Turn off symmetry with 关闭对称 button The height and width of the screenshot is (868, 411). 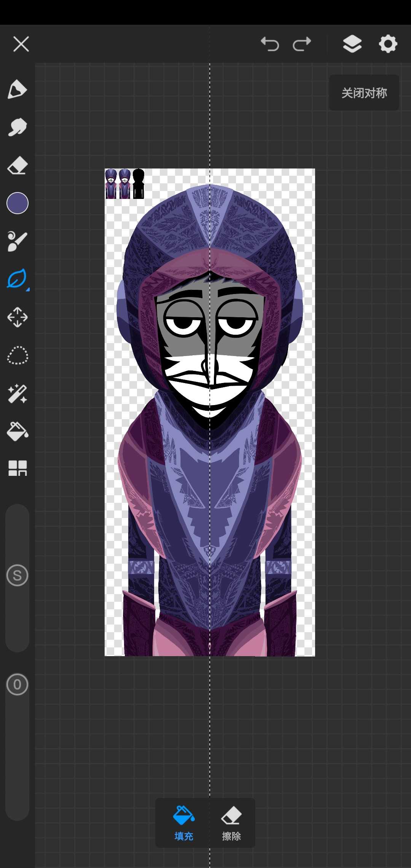(x=364, y=93)
